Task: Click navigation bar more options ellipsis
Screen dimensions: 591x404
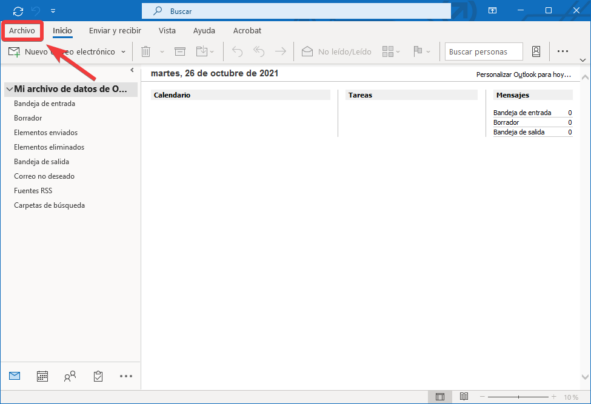Action: click(x=126, y=376)
